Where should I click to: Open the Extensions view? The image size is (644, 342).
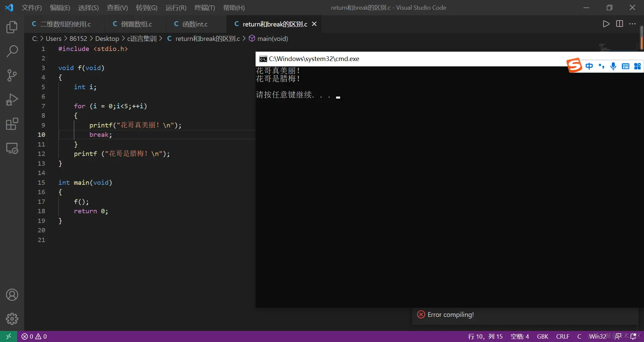[x=12, y=124]
